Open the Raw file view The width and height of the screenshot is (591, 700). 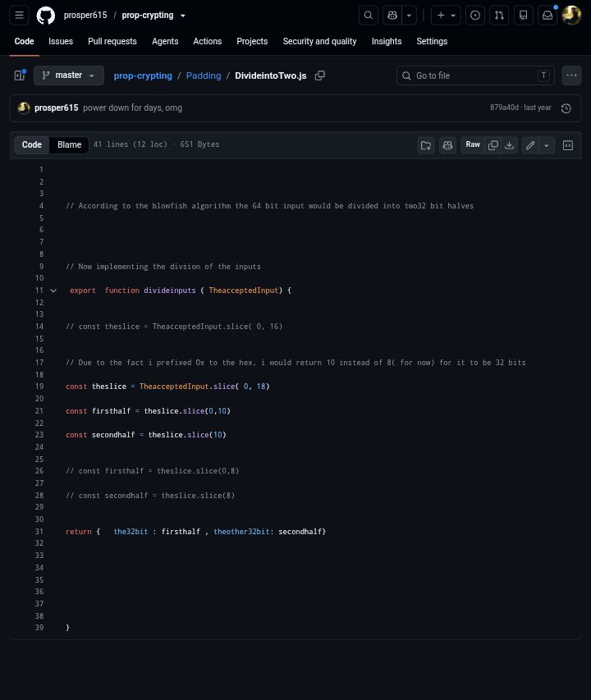tap(473, 144)
